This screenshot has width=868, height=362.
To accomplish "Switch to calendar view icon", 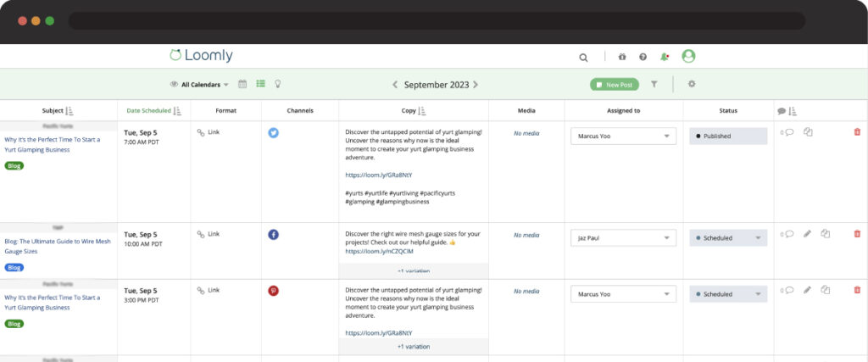I will 242,84.
